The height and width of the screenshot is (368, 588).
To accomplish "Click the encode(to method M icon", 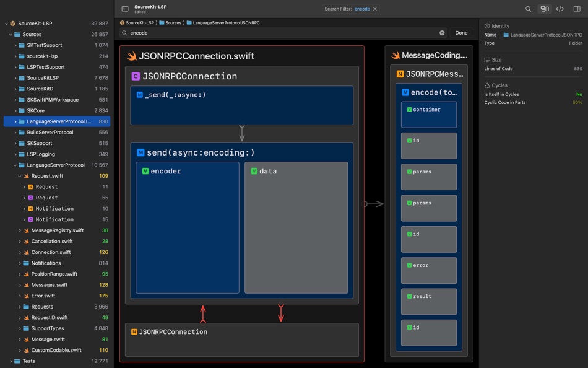I will (405, 92).
